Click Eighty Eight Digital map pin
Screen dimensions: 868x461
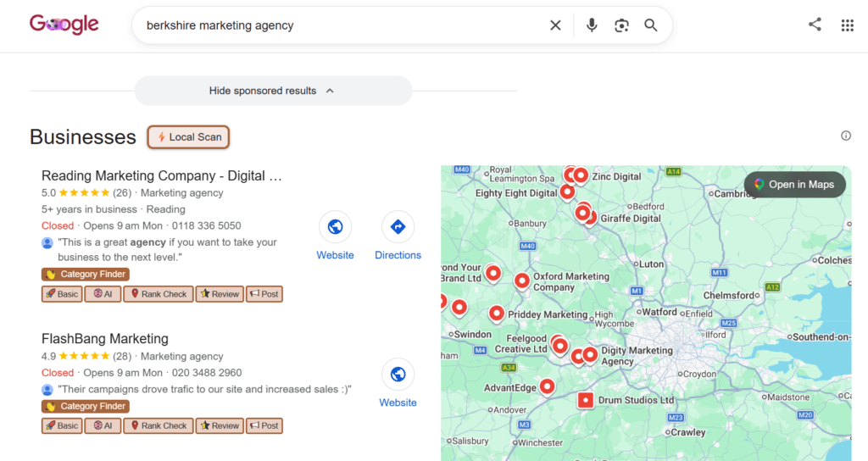coord(567,192)
